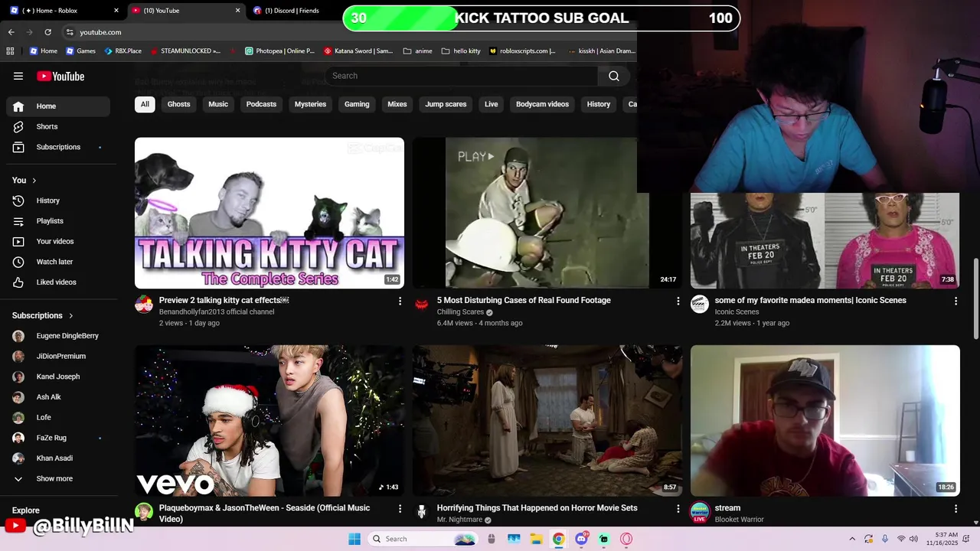Open the Blooket Warrior stream thumbnail
980x551 pixels.
(825, 420)
